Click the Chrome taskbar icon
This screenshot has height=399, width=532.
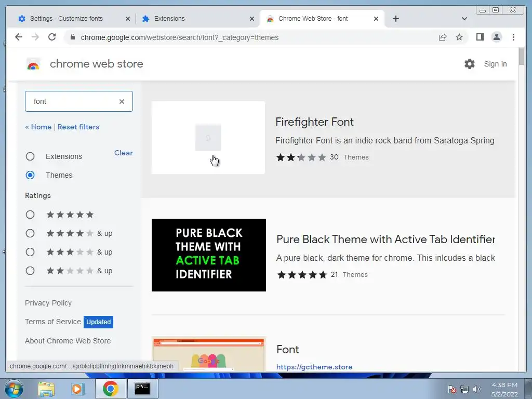coord(110,389)
